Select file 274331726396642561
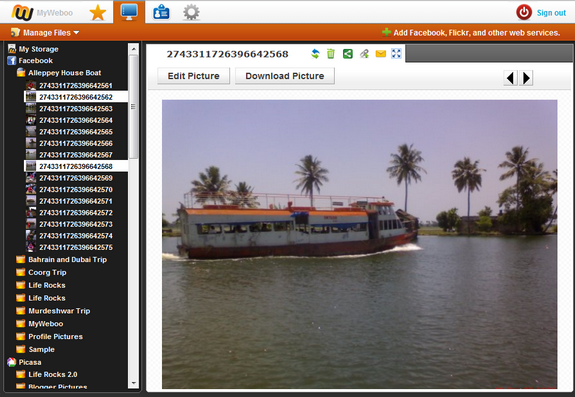This screenshot has width=575, height=397. tap(76, 85)
